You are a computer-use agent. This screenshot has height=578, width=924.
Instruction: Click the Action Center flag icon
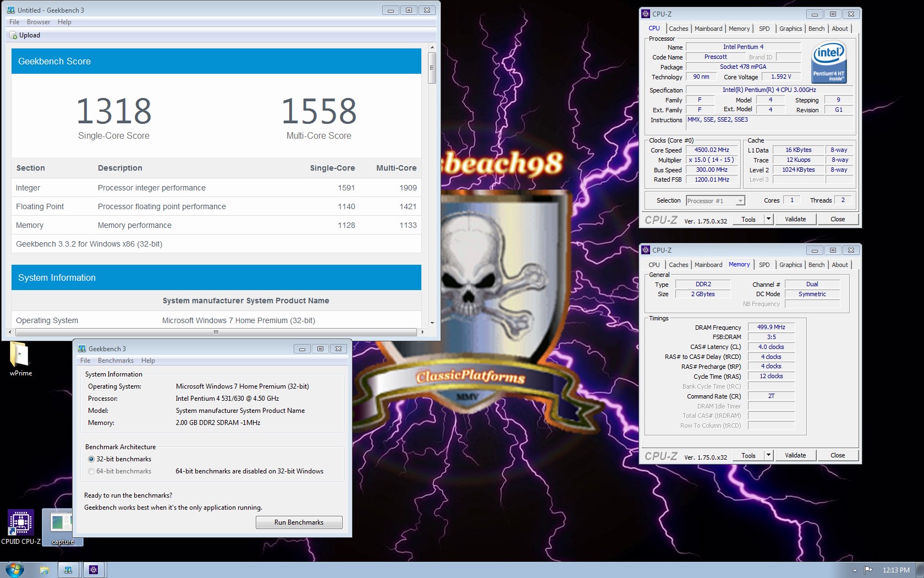pos(868,570)
